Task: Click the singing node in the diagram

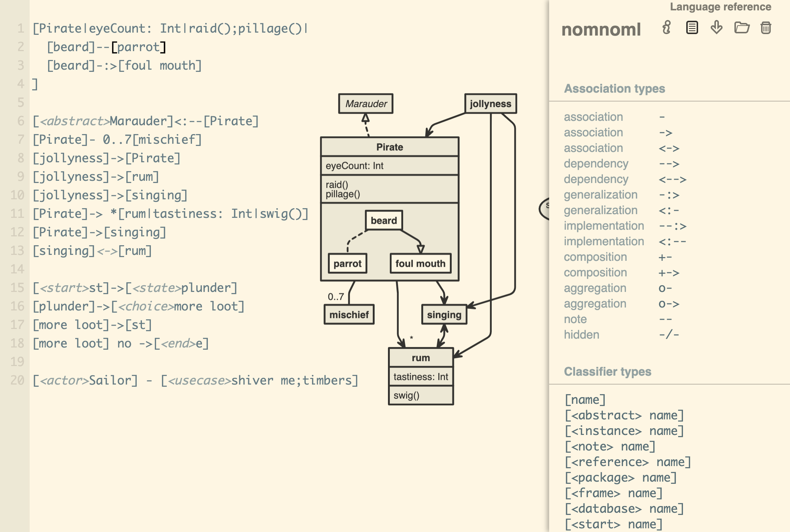Action: tap(444, 315)
